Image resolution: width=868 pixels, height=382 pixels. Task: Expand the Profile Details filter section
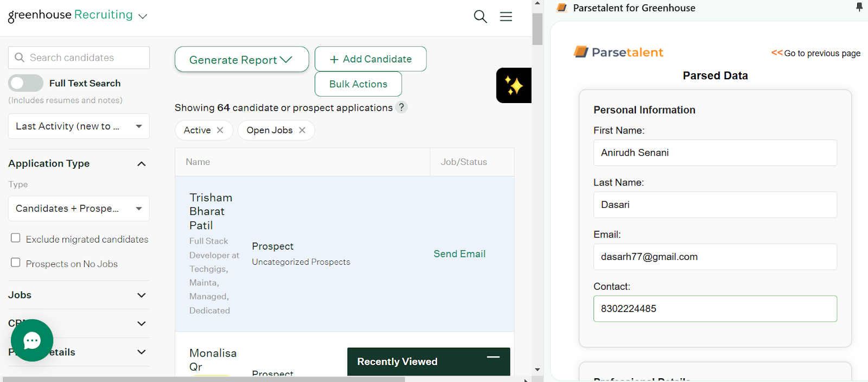click(142, 352)
